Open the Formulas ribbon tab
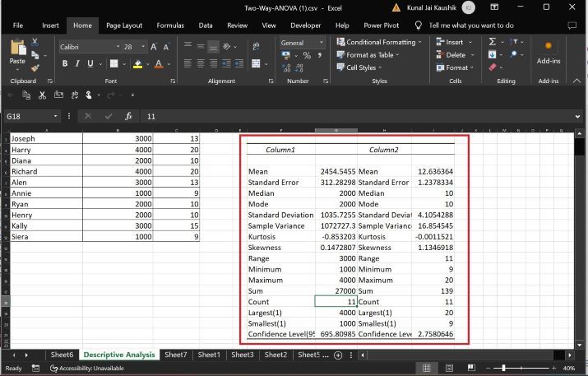Viewport: 588px width, 376px height. pyautogui.click(x=170, y=26)
